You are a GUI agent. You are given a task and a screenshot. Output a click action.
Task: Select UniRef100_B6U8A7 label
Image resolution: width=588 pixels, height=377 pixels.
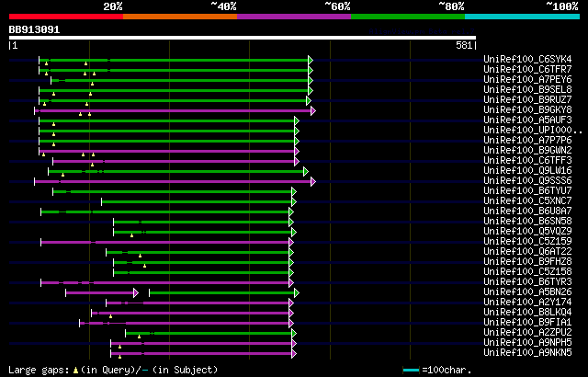527,211
